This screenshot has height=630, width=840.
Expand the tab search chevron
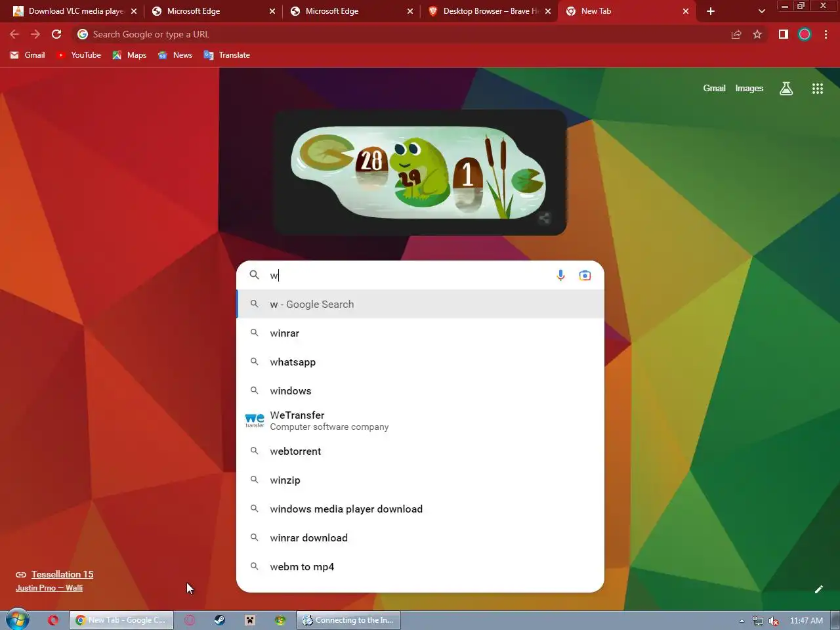[761, 11]
